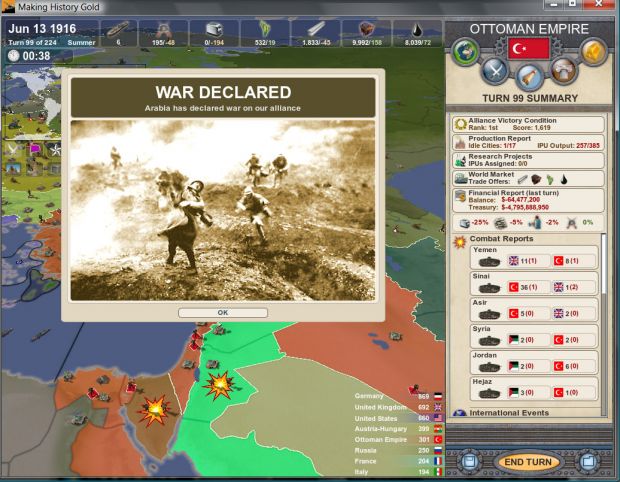Click the arms icon showing 0/-194
620x482 pixels.
pos(214,30)
